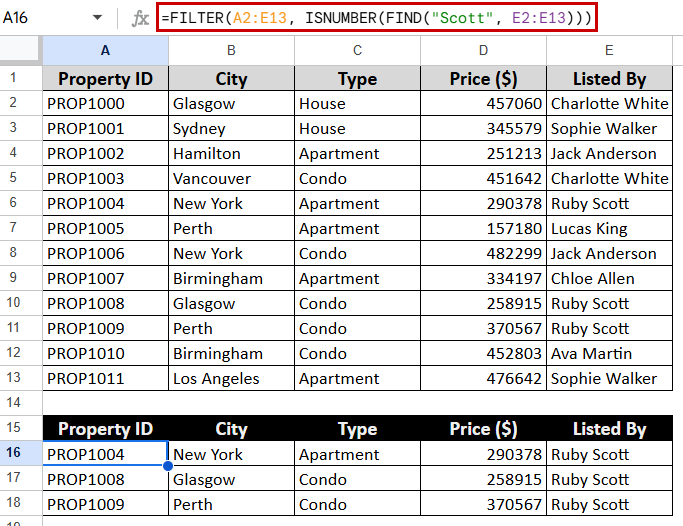
Task: Click the blue fill handle on cell A16
Action: pos(168,466)
